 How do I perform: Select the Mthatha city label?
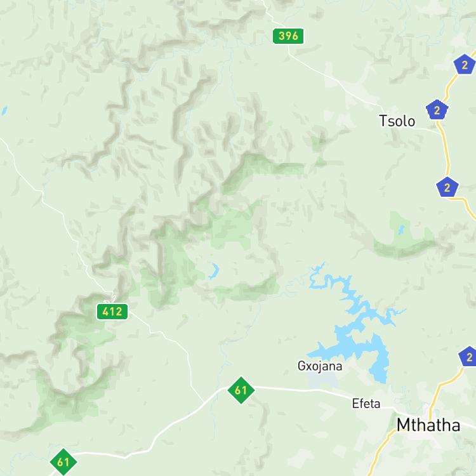428,425
